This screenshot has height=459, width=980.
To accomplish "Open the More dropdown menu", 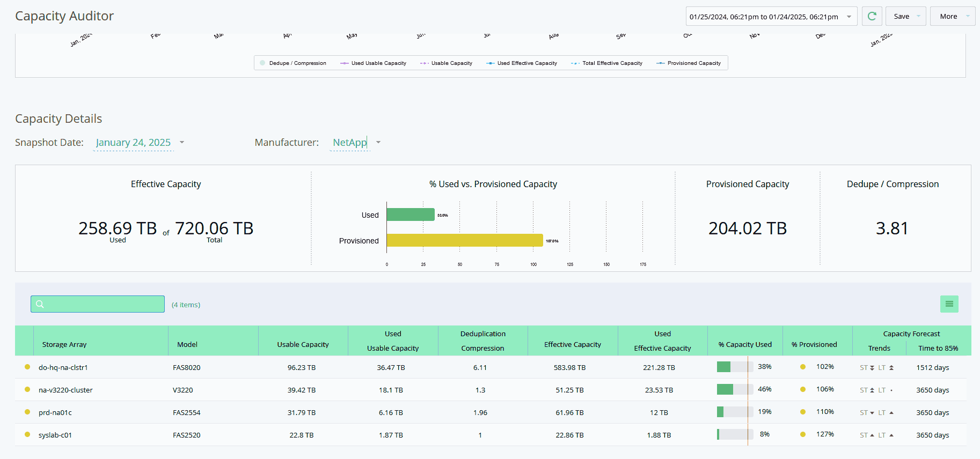I will [x=953, y=16].
